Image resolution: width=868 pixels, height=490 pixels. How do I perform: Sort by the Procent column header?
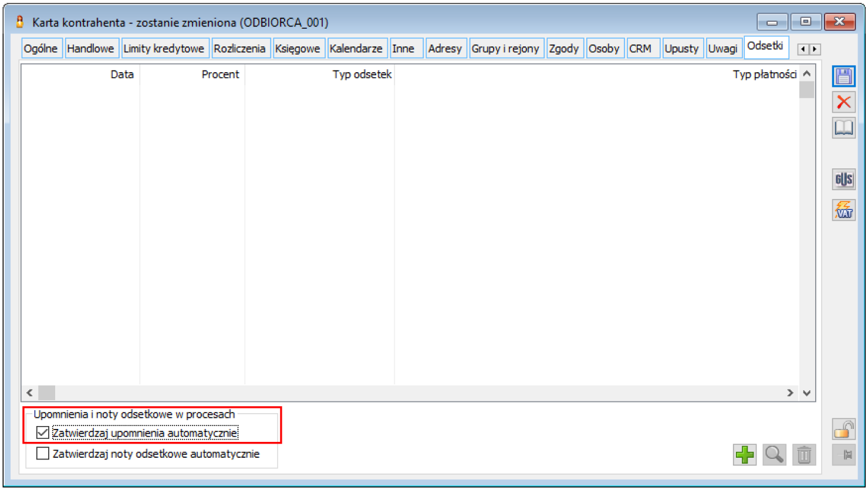[x=192, y=75]
